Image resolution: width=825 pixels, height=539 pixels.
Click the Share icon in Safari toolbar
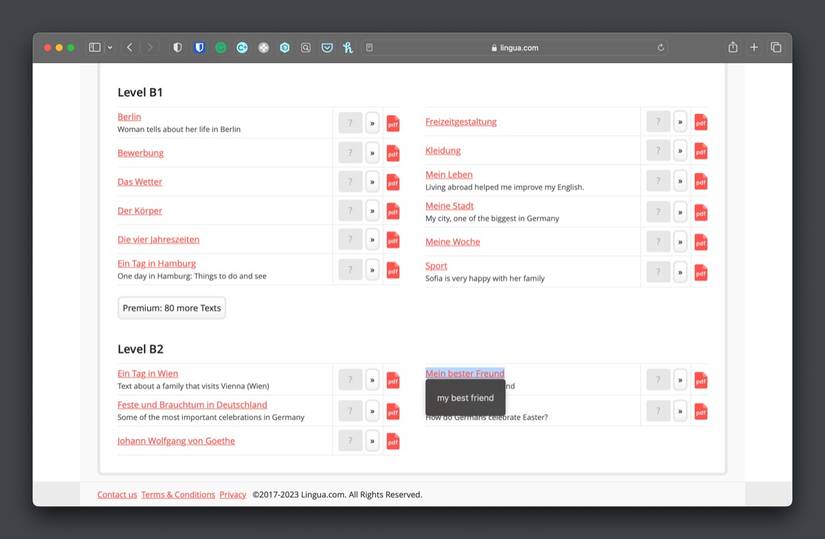[x=733, y=47]
